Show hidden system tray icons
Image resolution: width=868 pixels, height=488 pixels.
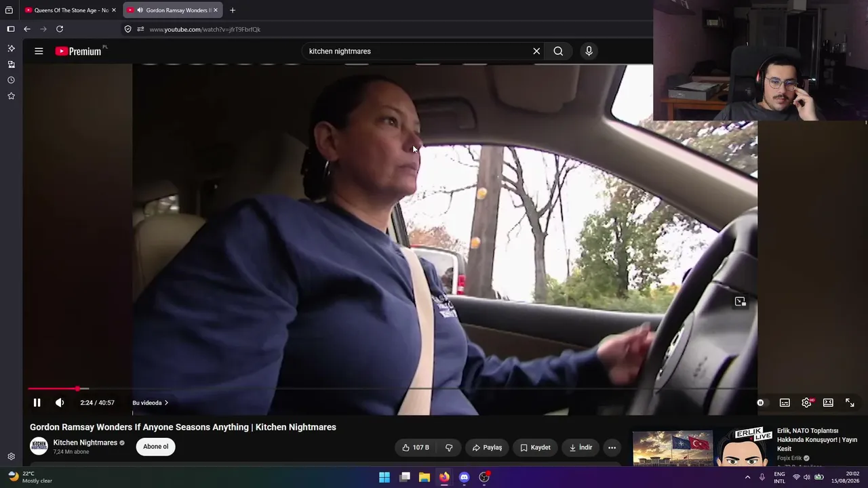pyautogui.click(x=747, y=477)
